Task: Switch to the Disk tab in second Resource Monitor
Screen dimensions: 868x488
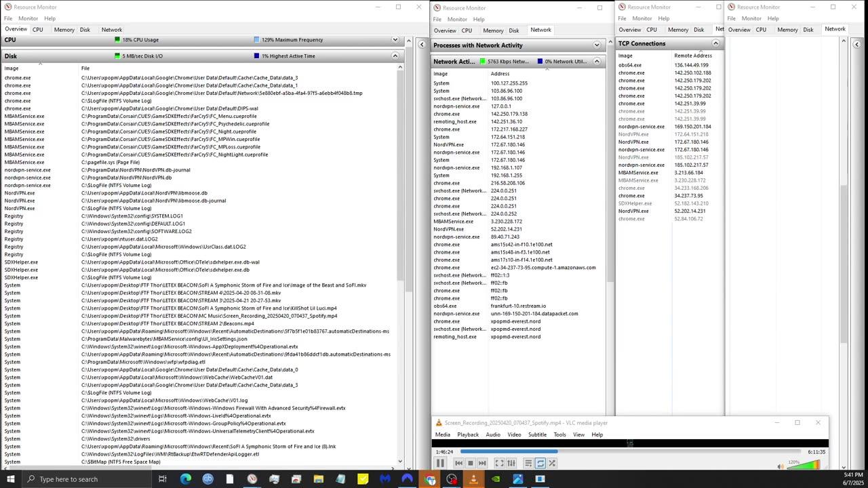Action: pos(514,30)
